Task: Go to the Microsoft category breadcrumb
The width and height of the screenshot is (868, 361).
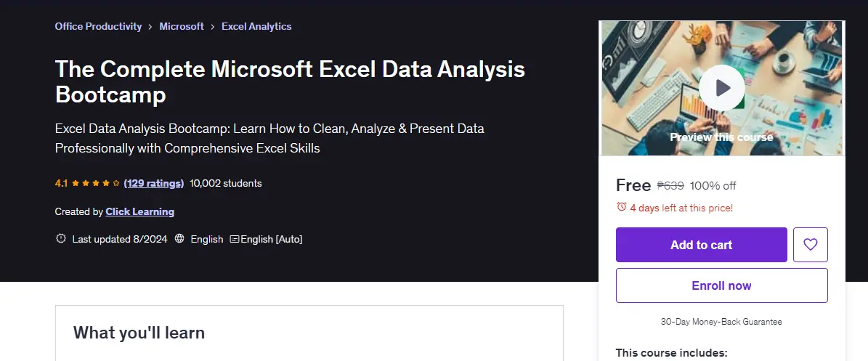Action: (x=182, y=26)
